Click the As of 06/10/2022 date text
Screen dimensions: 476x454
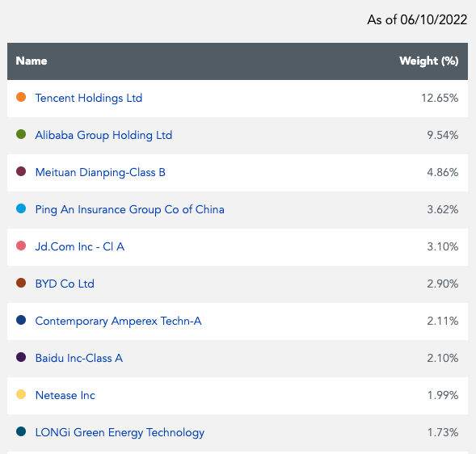417,19
